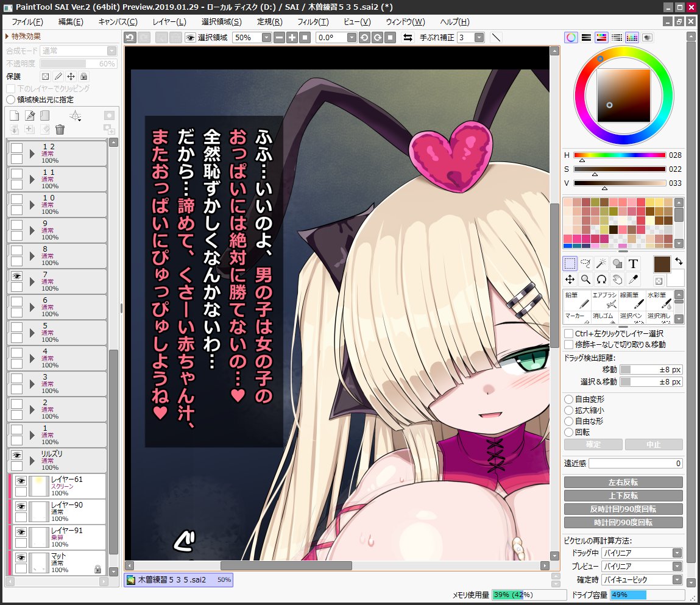Select the 拡大縮小 radio button
700x605 pixels.
tap(569, 410)
